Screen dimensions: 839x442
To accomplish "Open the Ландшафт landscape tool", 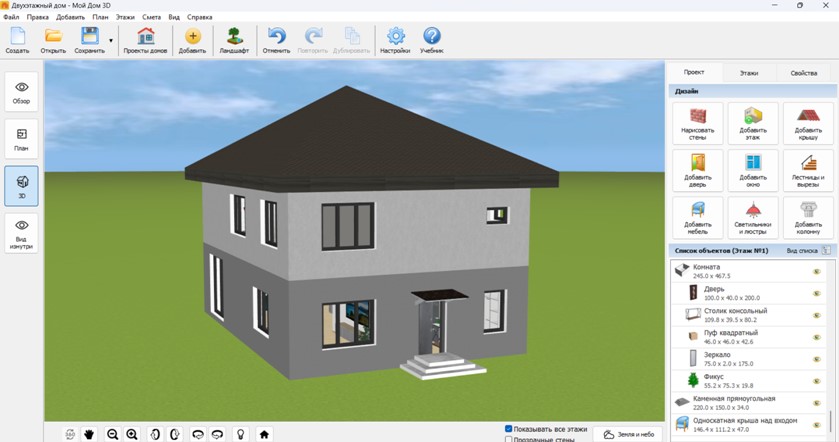I will point(234,40).
